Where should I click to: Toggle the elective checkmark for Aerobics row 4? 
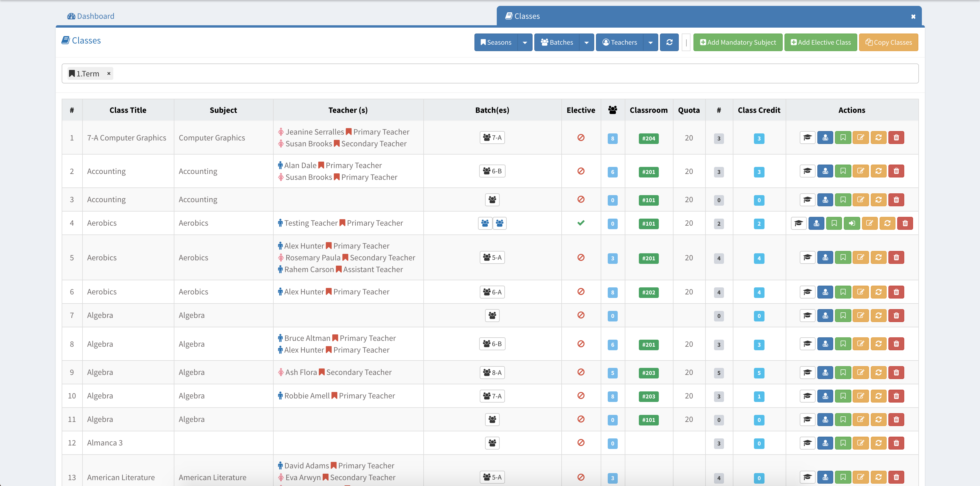[581, 223]
